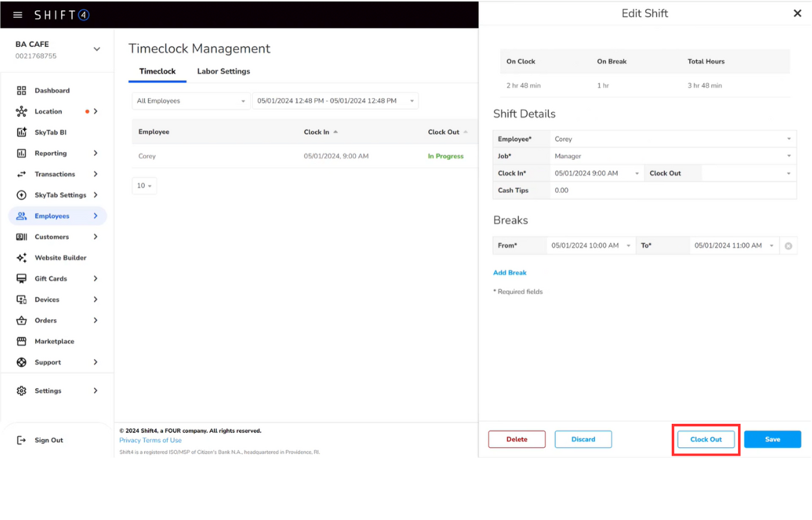This screenshot has height=520, width=812.
Task: Close the Edit Shift panel
Action: pos(797,14)
